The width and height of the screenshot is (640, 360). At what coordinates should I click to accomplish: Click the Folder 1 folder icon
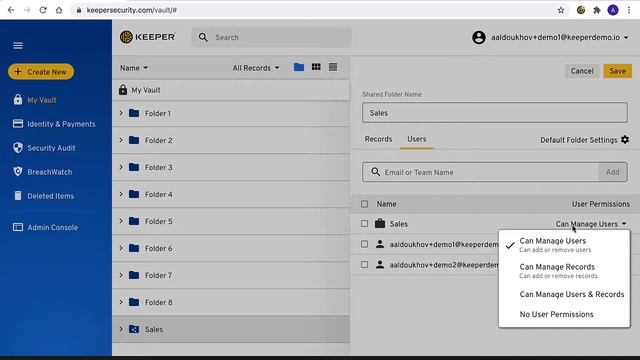pyautogui.click(x=134, y=113)
